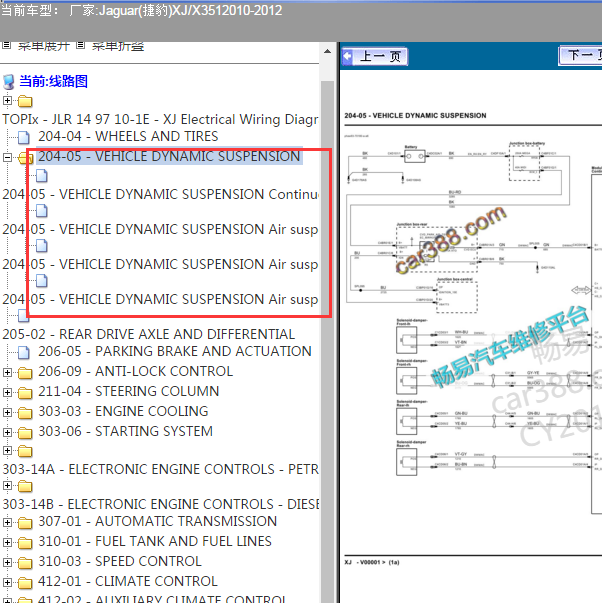The height and width of the screenshot is (603, 602).
Task: Go to next page with 下一页
Action: click(x=580, y=55)
